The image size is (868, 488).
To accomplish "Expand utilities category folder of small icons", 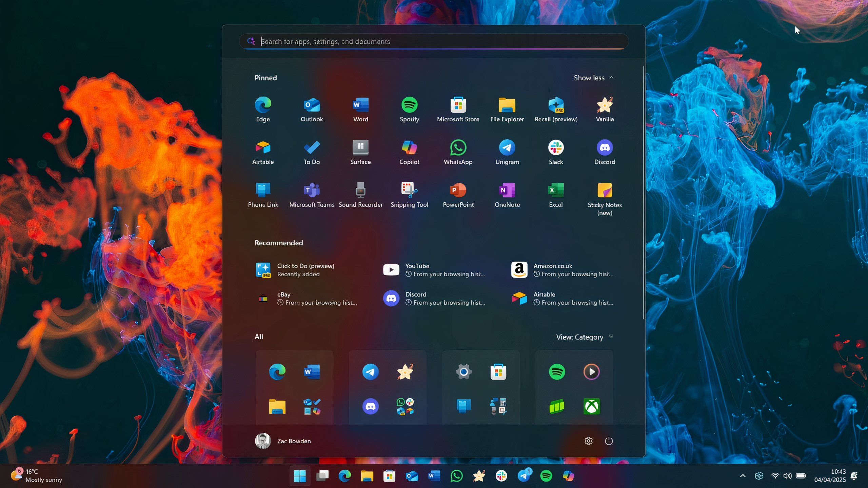I will coord(498,406).
